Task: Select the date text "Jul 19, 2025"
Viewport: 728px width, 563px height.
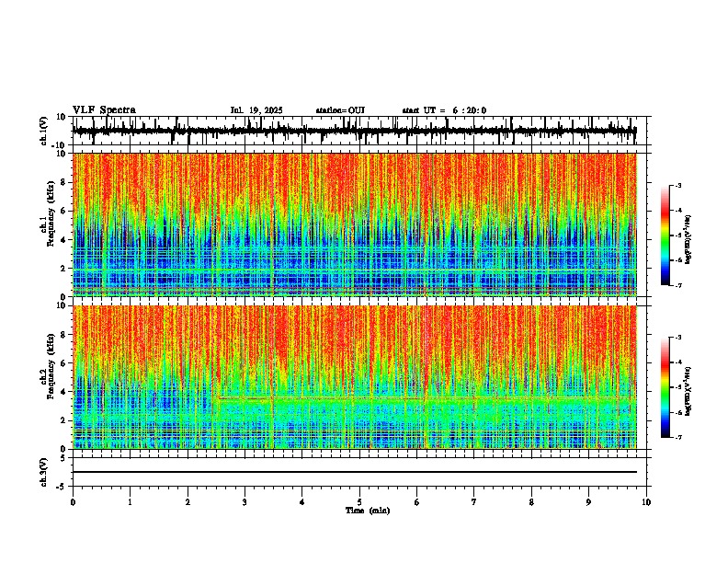Action: pyautogui.click(x=256, y=110)
